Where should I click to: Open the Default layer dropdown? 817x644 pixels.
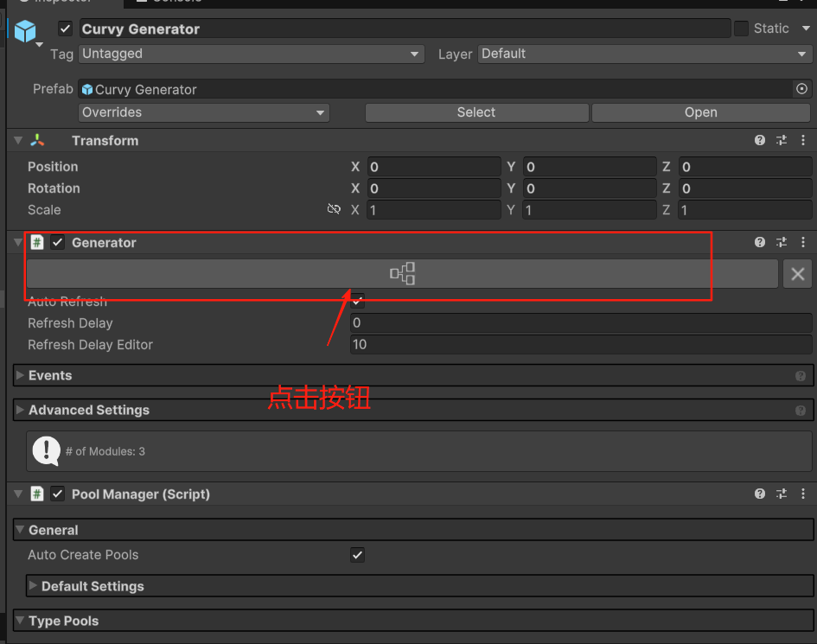[x=645, y=54]
